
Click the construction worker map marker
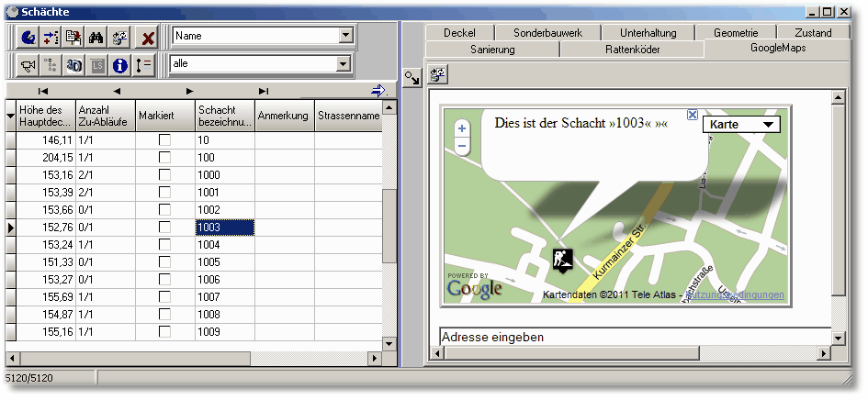tap(563, 260)
